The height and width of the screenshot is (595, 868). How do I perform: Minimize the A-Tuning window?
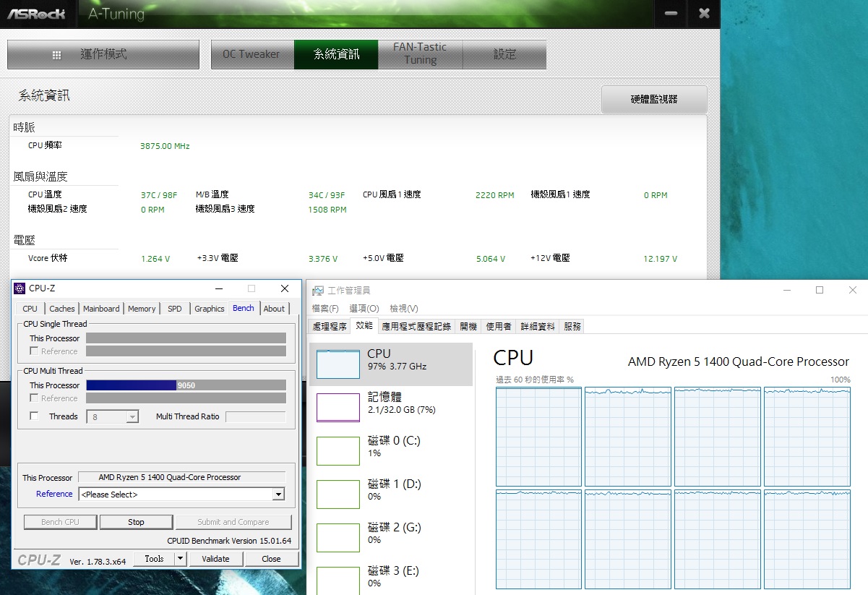click(x=672, y=13)
